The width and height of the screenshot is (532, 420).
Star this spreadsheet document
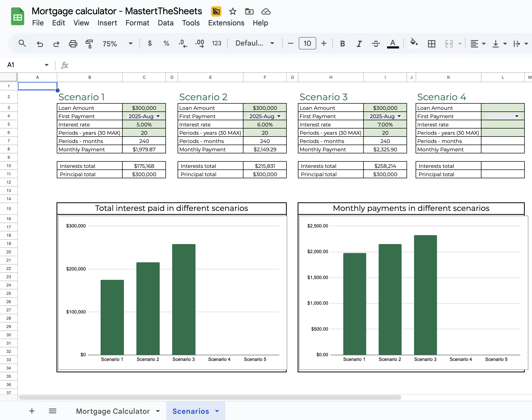[x=233, y=11]
